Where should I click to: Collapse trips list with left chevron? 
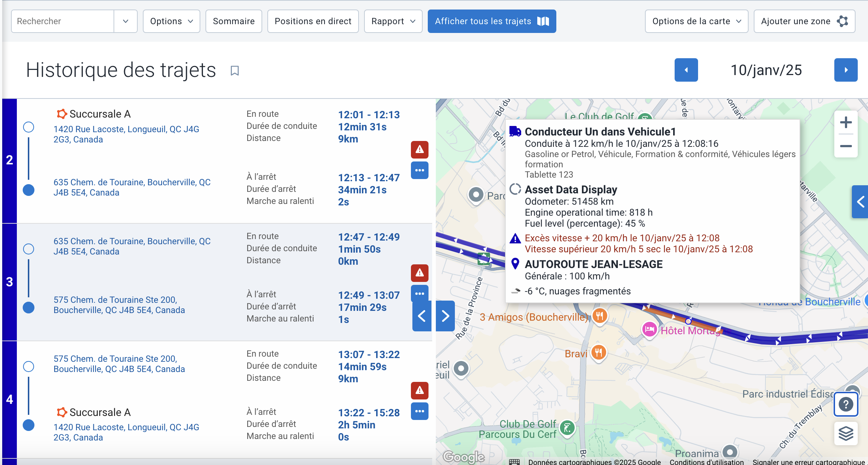(x=422, y=316)
